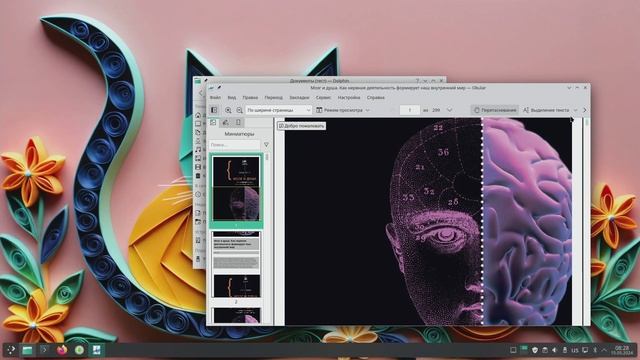Open the Bookmarks menu in Okular
The height and width of the screenshot is (360, 640).
pos(299,98)
